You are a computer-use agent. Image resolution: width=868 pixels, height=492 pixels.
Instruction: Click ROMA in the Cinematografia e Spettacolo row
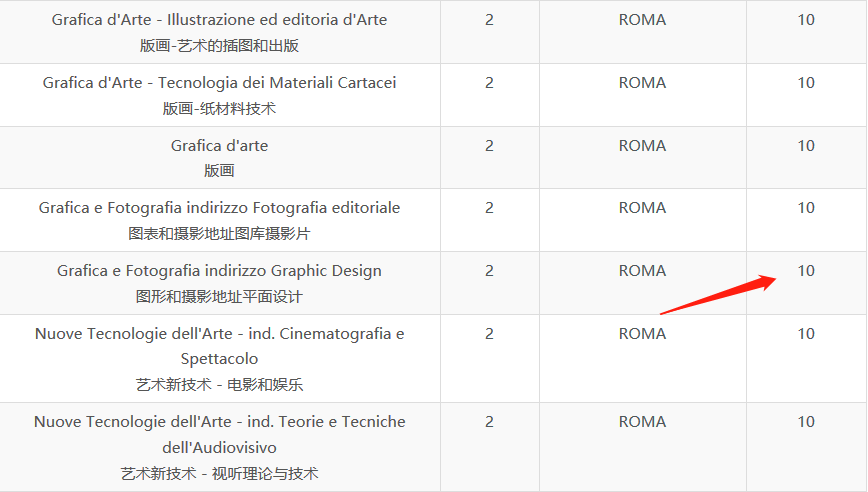click(642, 334)
